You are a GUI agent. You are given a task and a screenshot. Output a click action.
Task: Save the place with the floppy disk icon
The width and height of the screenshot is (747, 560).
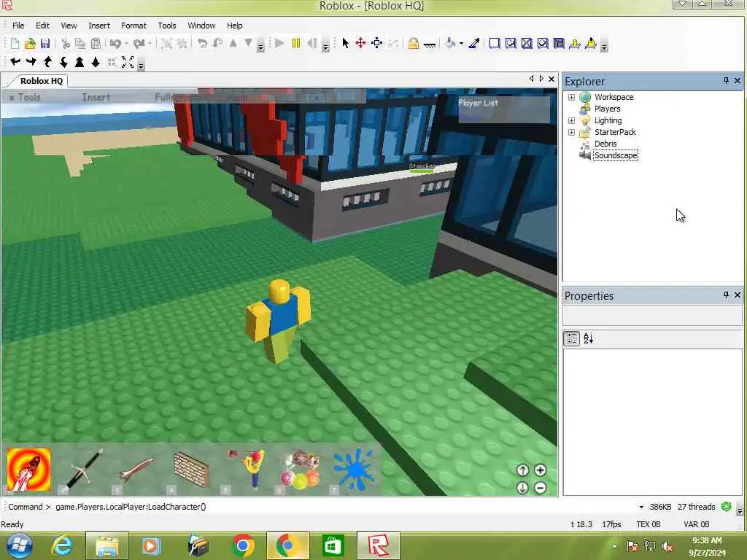point(45,44)
